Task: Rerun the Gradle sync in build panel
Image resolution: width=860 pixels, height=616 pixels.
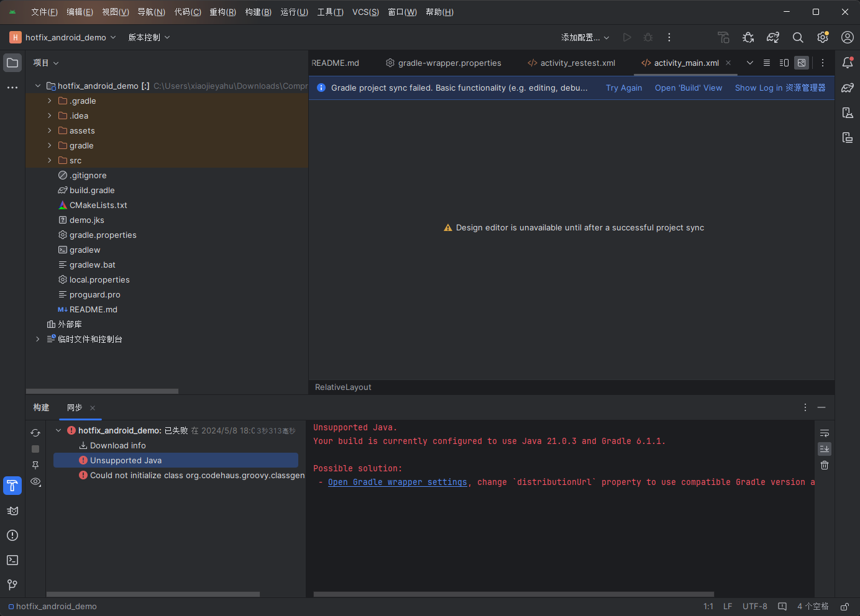Action: click(35, 433)
